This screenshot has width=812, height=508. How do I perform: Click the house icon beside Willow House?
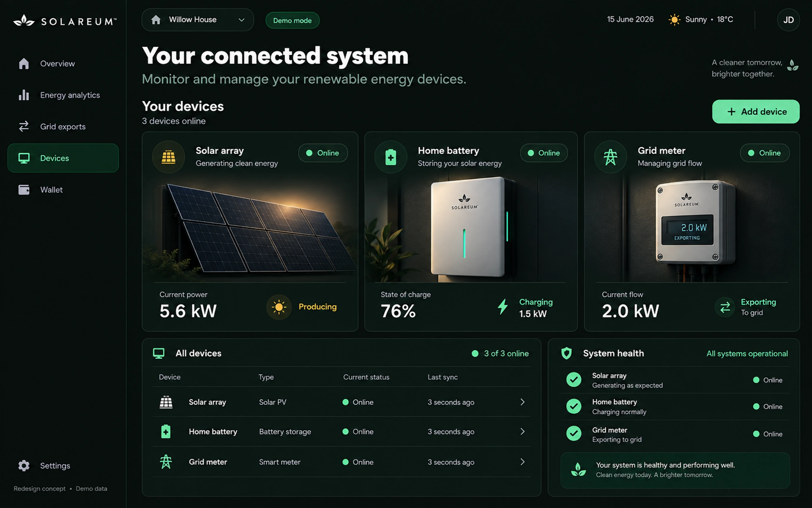tap(156, 20)
